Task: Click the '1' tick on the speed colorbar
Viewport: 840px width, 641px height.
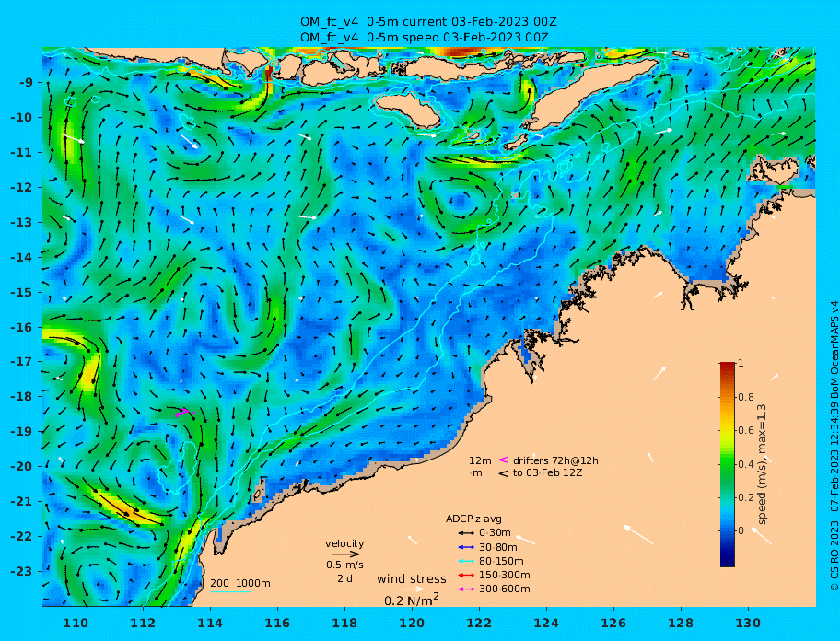Action: pos(741,363)
